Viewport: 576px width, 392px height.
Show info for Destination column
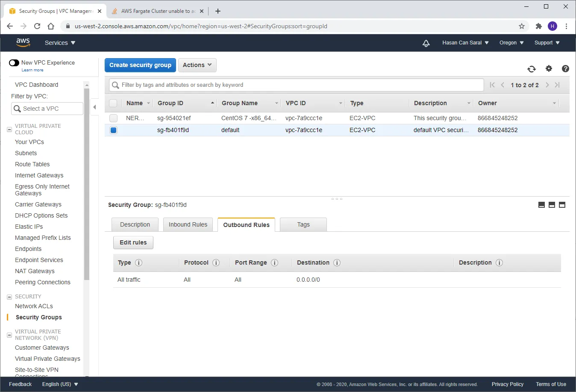[x=337, y=263]
